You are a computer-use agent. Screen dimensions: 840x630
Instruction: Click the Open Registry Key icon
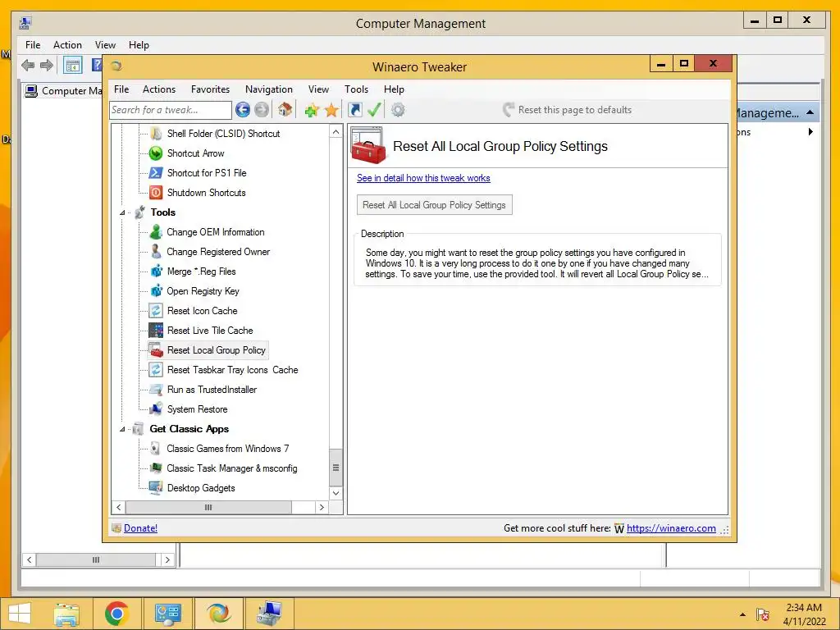pyautogui.click(x=156, y=291)
